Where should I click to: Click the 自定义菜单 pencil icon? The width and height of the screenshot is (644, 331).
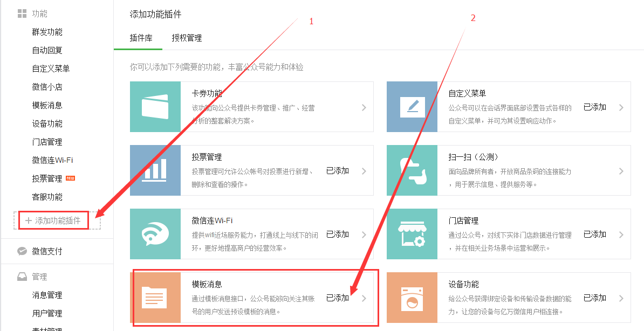412,107
